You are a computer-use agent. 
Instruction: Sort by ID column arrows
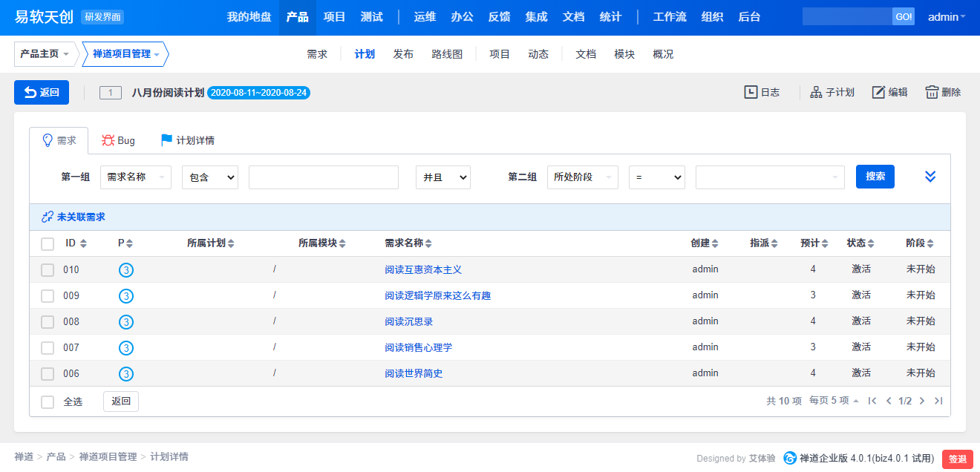tap(83, 243)
